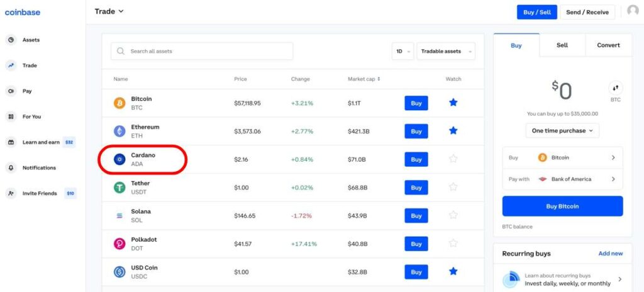This screenshot has width=644, height=292.
Task: Add Polkadot to watchlist with star
Action: pos(453,243)
